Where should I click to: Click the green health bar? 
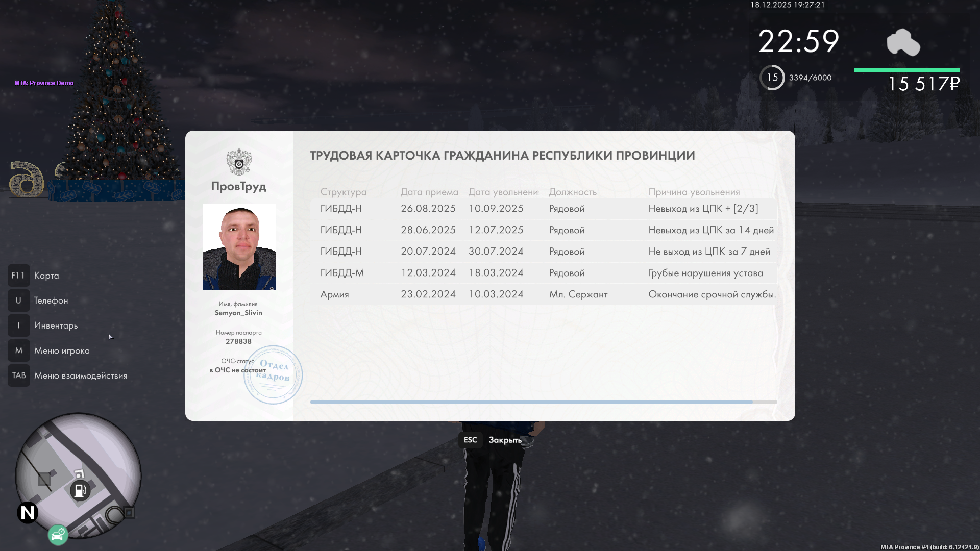coord(906,70)
